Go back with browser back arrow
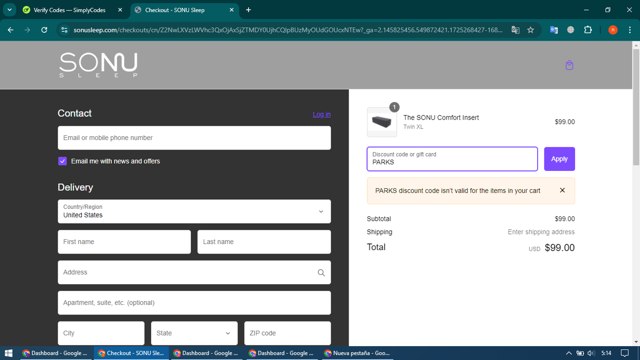This screenshot has width=640, height=360. click(11, 30)
